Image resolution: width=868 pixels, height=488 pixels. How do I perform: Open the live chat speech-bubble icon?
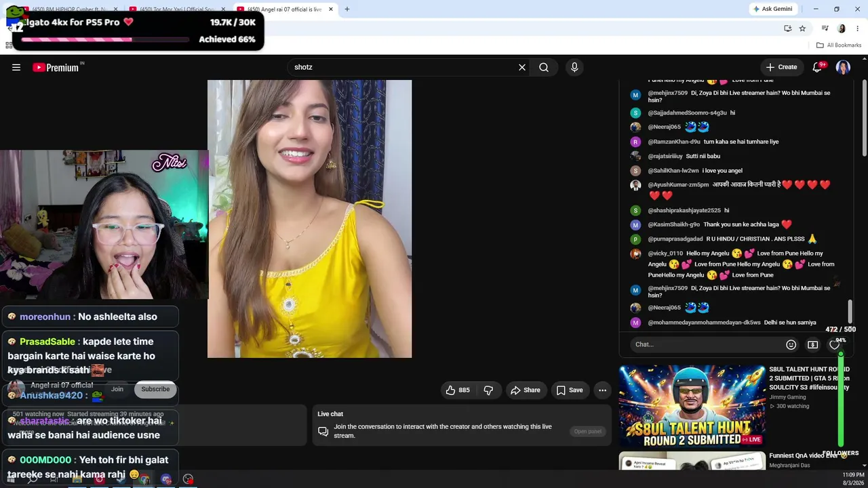click(x=323, y=432)
